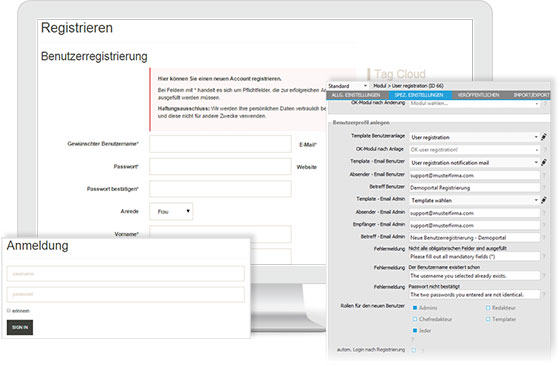The width and height of the screenshot is (560, 366).
Task: Click the Absender - Email Benutzer field
Action: [x=475, y=175]
